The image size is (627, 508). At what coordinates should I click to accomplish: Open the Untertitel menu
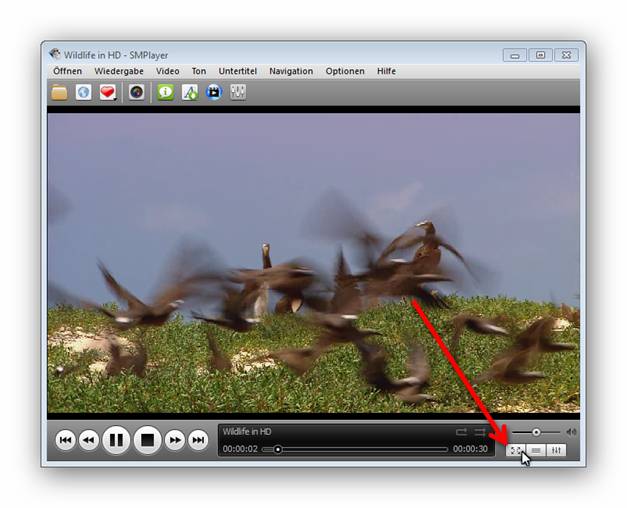238,71
